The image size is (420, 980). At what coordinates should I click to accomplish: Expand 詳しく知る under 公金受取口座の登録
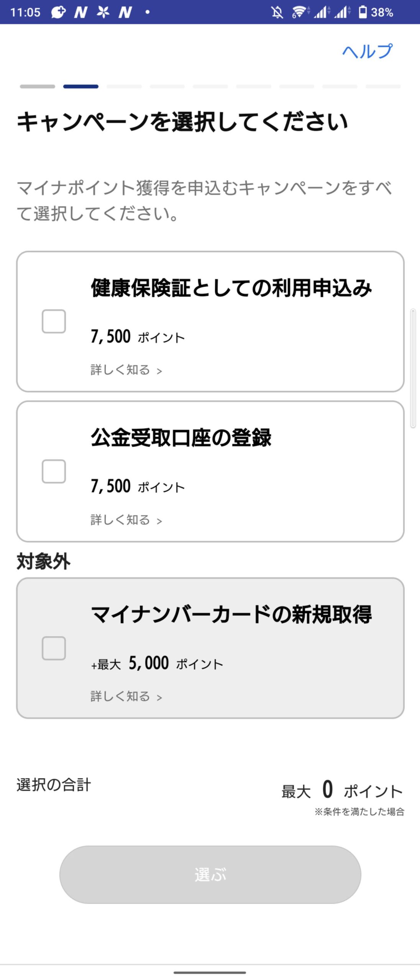point(126,520)
